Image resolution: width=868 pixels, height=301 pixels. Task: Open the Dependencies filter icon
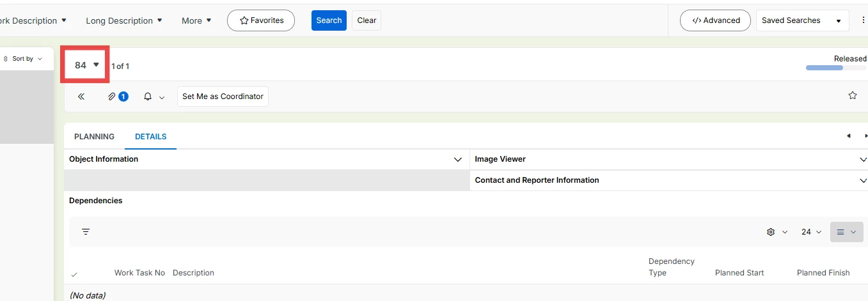86,232
